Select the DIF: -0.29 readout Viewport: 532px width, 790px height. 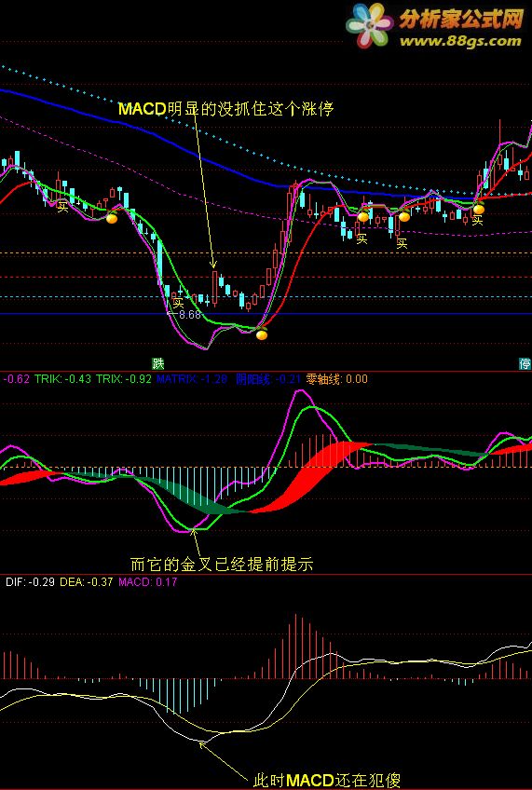29,582
